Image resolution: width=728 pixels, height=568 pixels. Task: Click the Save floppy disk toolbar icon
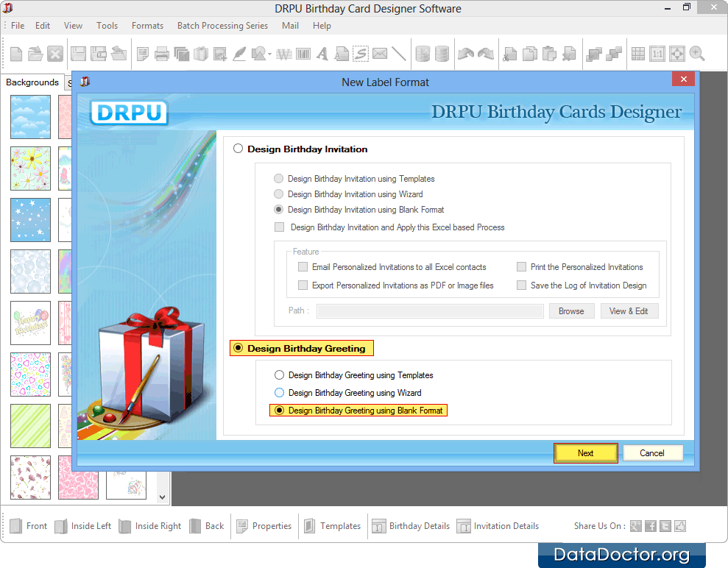pos(78,54)
